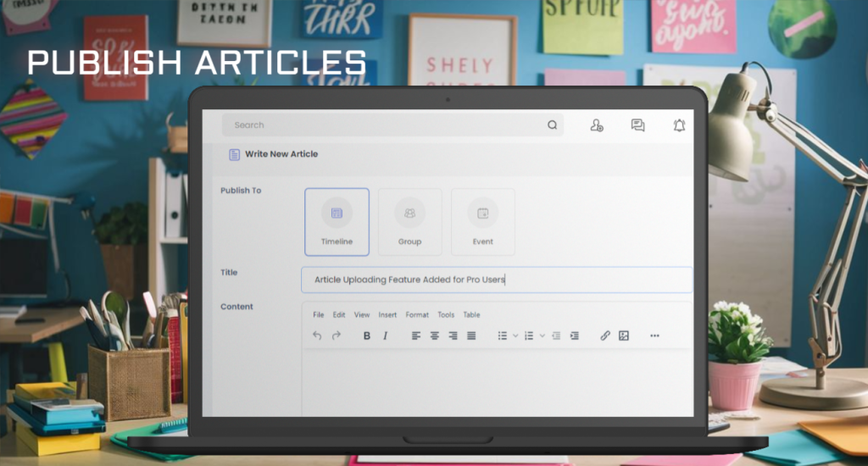Screen dimensions: 868x466
Task: Open the Table menu in editor
Action: 471,315
